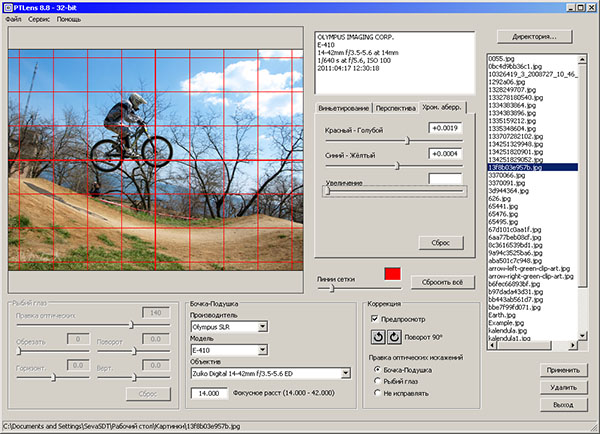Click the red grid color swatch
The image size is (600, 434).
pyautogui.click(x=393, y=274)
